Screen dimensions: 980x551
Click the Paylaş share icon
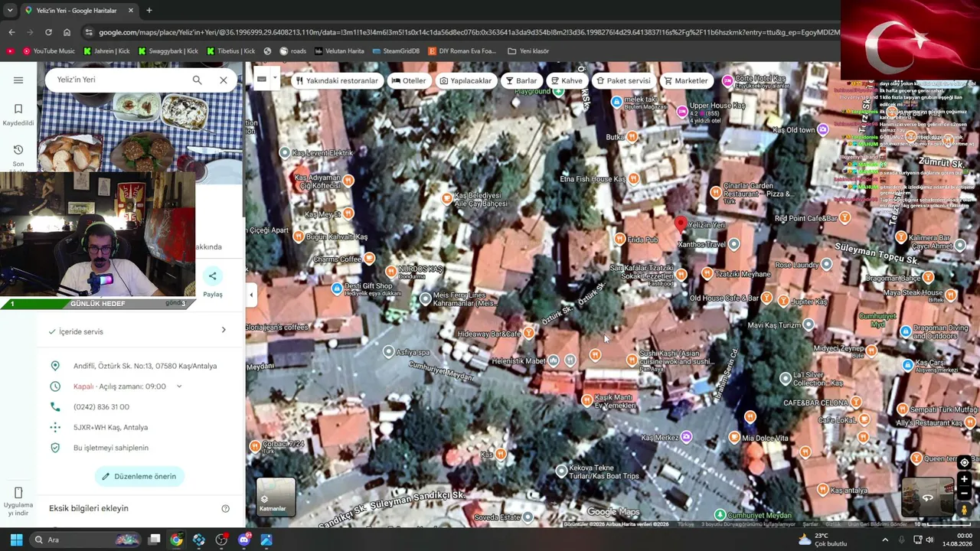(213, 276)
